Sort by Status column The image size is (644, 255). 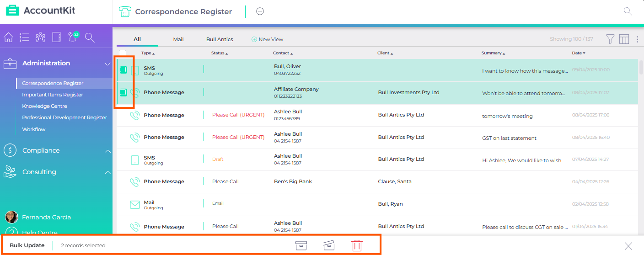220,53
